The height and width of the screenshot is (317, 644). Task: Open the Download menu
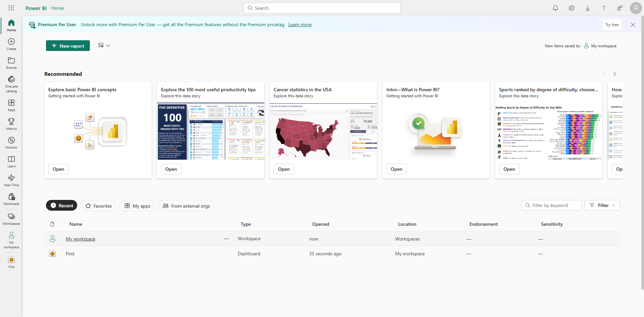[588, 8]
